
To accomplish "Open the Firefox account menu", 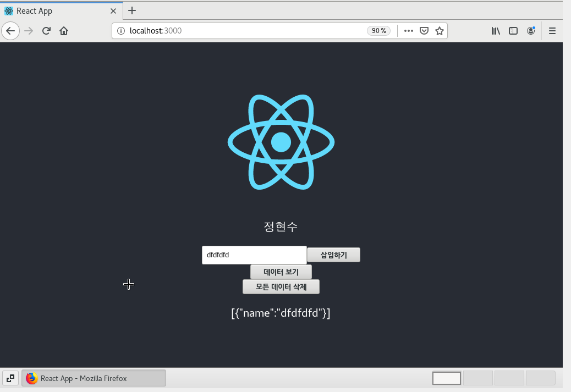I will tap(531, 31).
